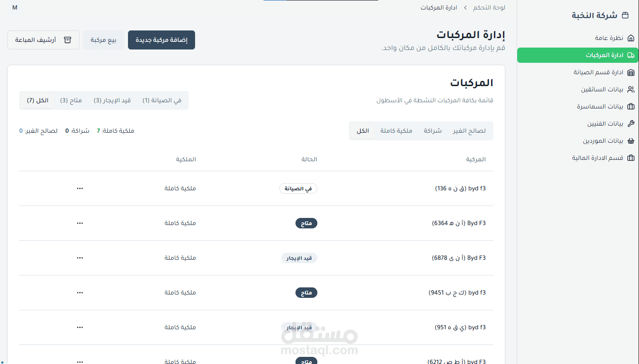The width and height of the screenshot is (639, 364).
Task: Click ملكية كاملة cell for vehicle 6878
Action: point(180,258)
